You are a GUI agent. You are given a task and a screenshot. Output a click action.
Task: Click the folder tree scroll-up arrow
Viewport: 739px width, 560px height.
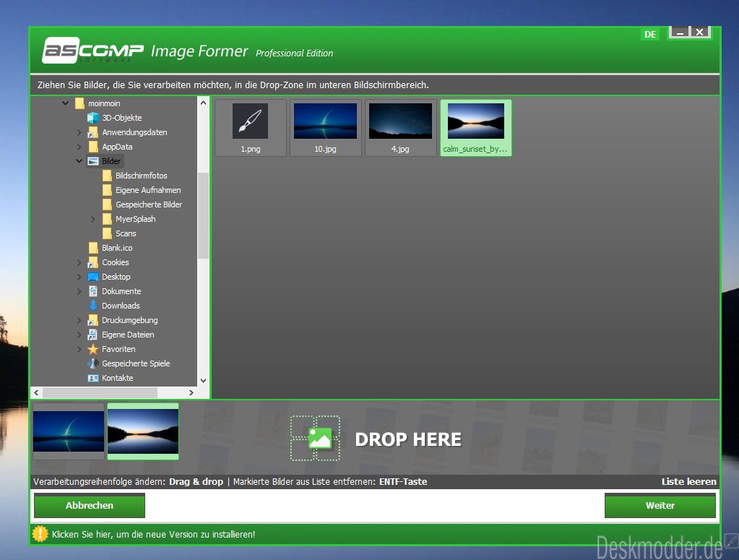coord(203,103)
